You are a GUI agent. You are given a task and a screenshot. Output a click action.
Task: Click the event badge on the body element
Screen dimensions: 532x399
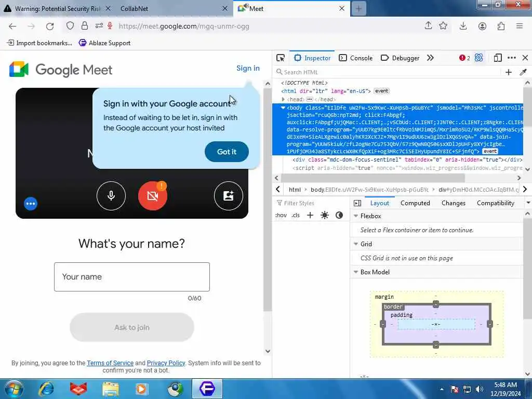tap(489, 151)
